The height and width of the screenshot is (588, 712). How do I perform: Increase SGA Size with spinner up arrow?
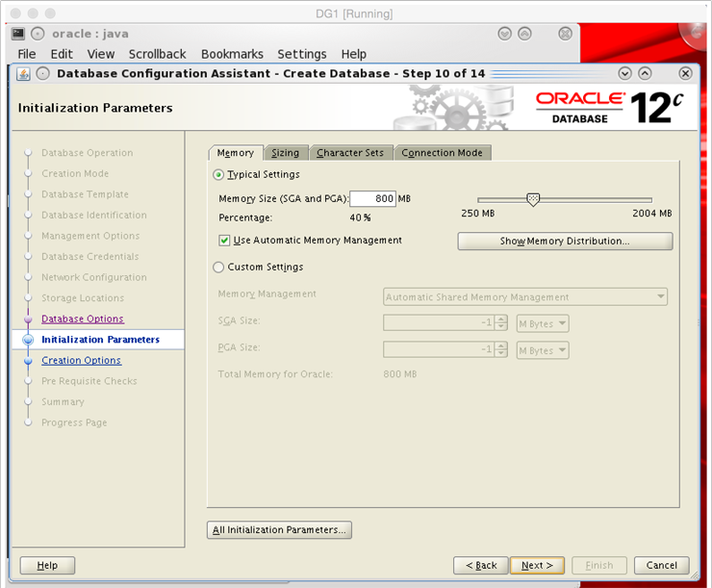(501, 320)
